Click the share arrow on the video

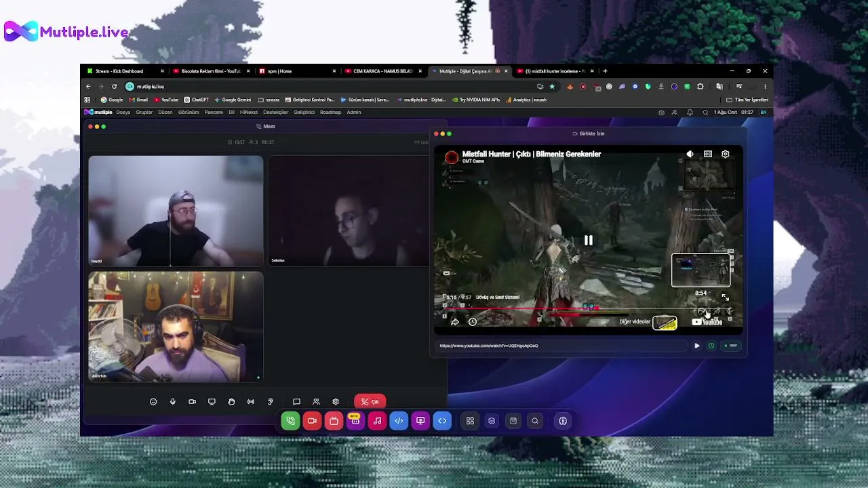coord(455,322)
